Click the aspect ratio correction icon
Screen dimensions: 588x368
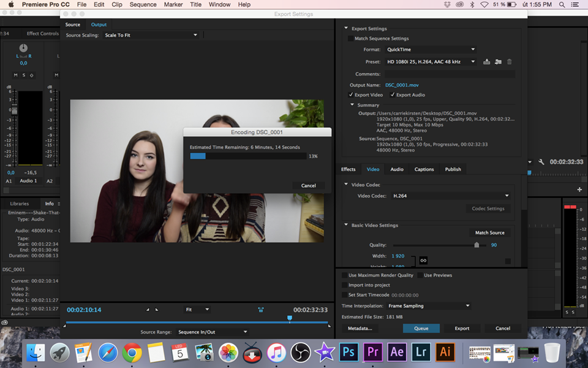261,310
